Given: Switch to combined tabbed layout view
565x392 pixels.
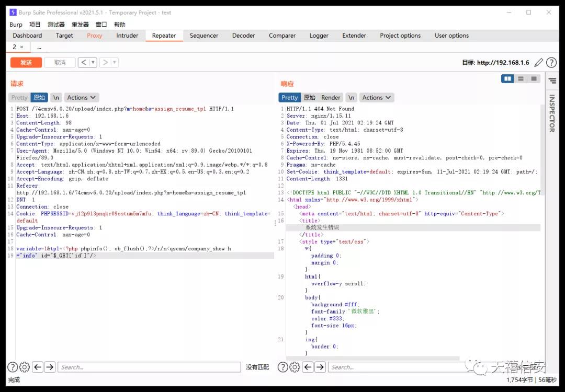Looking at the screenshot, I should point(534,78).
